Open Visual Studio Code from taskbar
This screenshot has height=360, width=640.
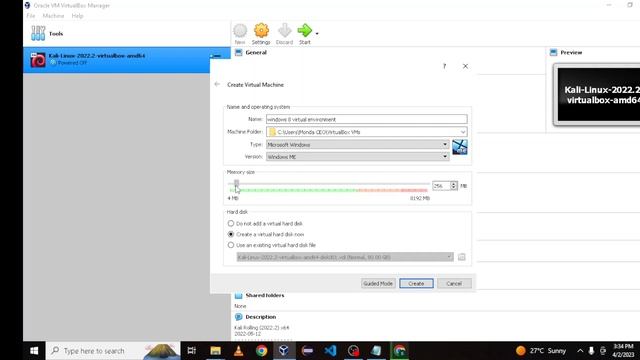pos(331,351)
